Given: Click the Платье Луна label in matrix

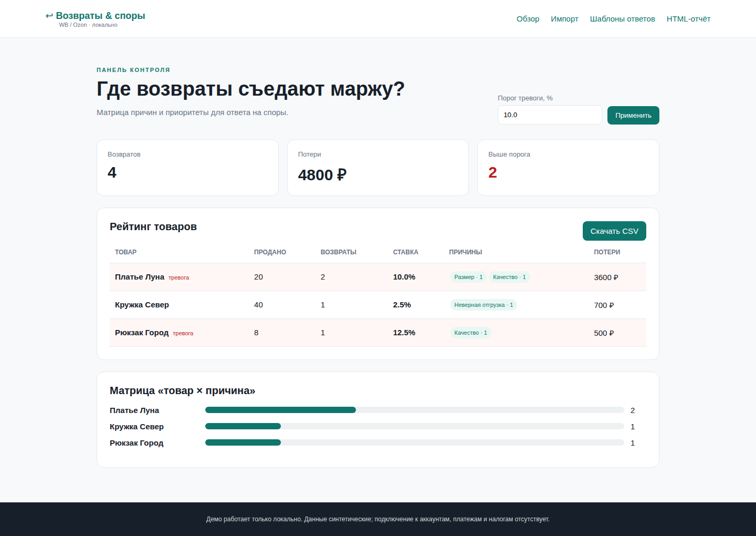Looking at the screenshot, I should tap(134, 410).
